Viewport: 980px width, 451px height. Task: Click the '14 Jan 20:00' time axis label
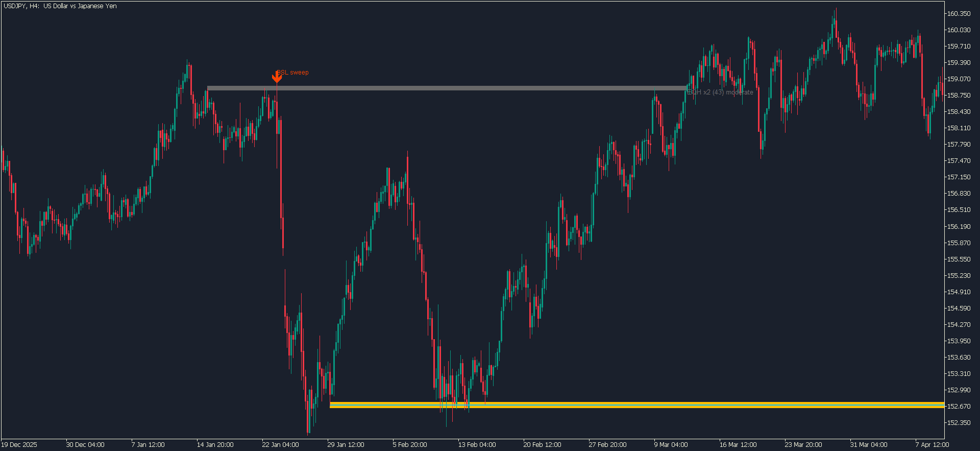pyautogui.click(x=215, y=445)
